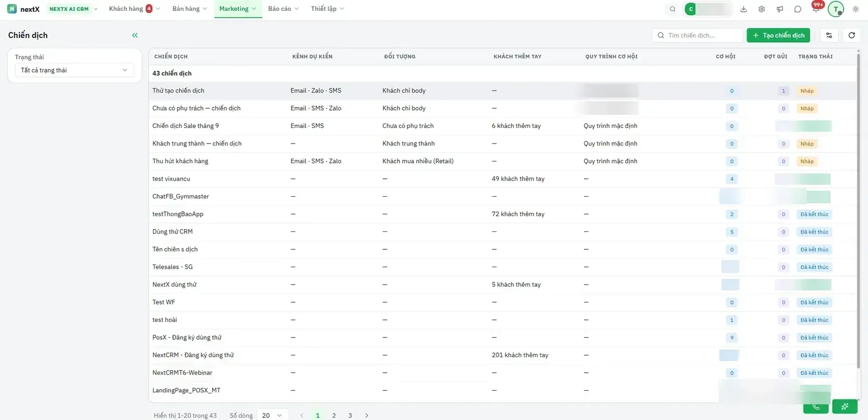Viewport: 868px width, 420px height.
Task: Open notifications bell with 99+ badge
Action: (816, 8)
